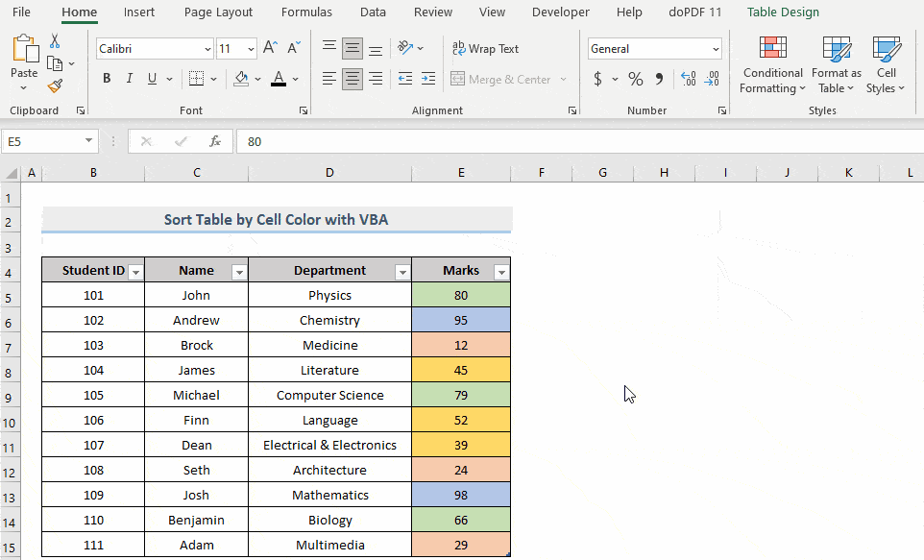This screenshot has width=924, height=560.
Task: Switch to the Table Design tab
Action: [x=782, y=12]
